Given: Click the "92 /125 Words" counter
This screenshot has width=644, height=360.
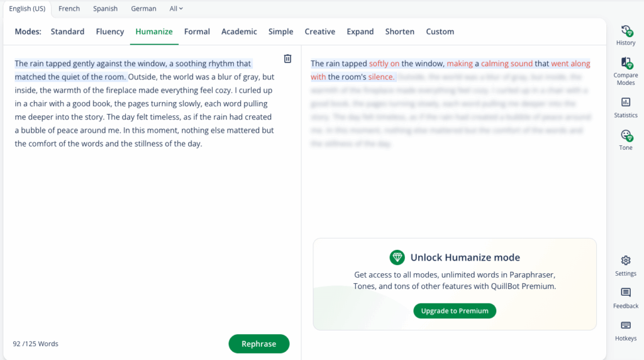Looking at the screenshot, I should [35, 344].
